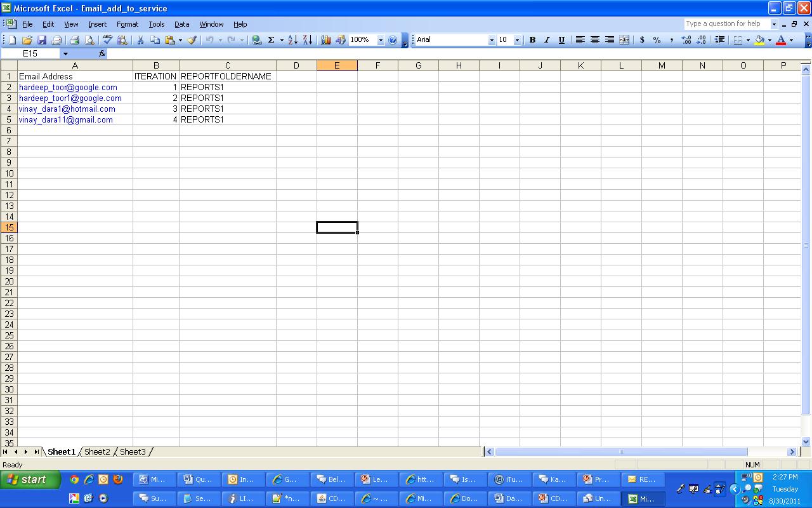The height and width of the screenshot is (508, 812).
Task: Select the AutoSum icon
Action: (272, 39)
